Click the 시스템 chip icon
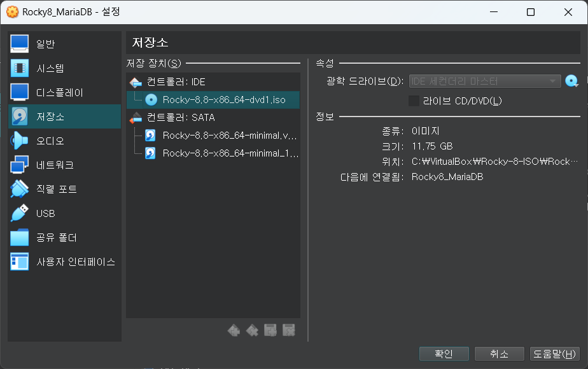The height and width of the screenshot is (369, 588). click(x=20, y=68)
